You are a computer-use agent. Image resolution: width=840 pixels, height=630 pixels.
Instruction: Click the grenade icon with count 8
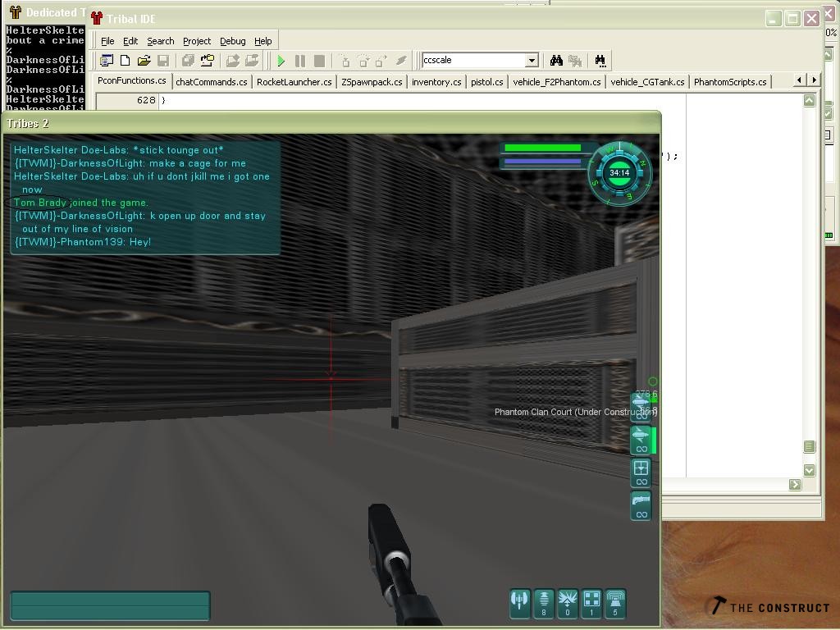pos(544,603)
